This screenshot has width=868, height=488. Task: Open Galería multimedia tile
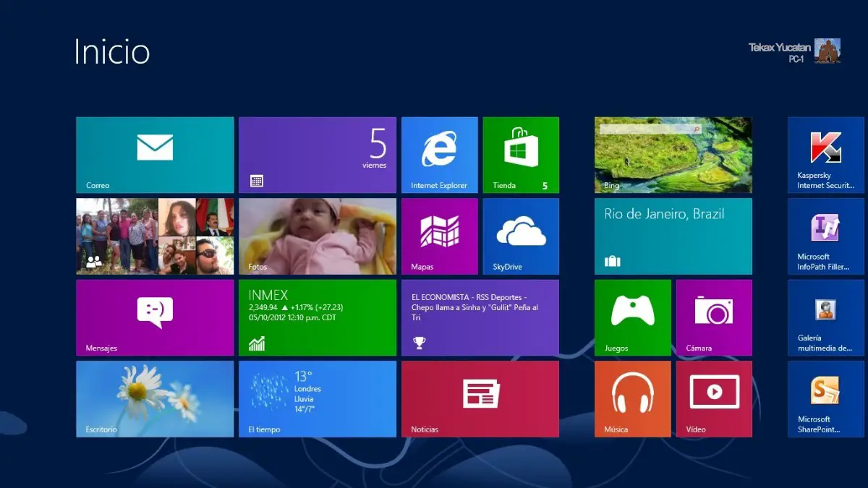[x=825, y=317]
